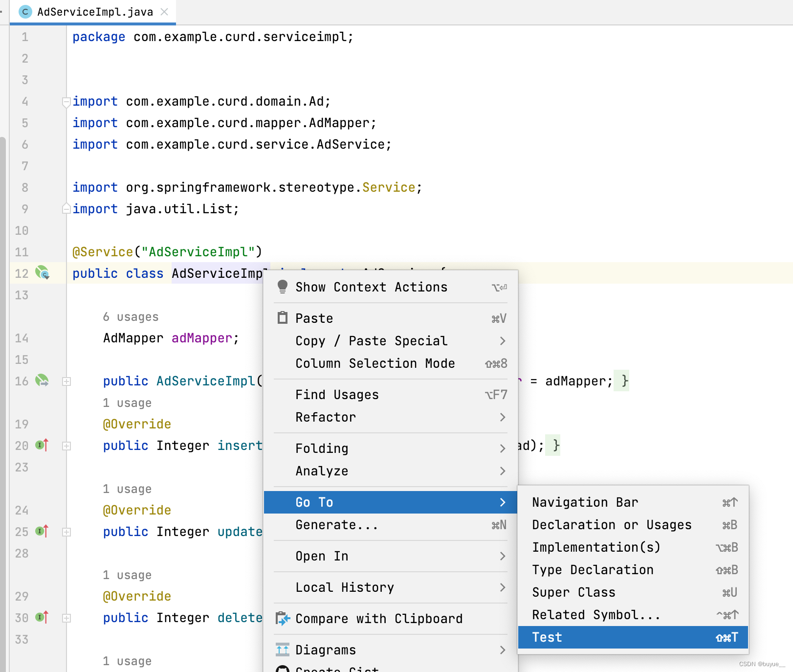Click the Go To menu entry
Screen dimensions: 793x672
[391, 502]
